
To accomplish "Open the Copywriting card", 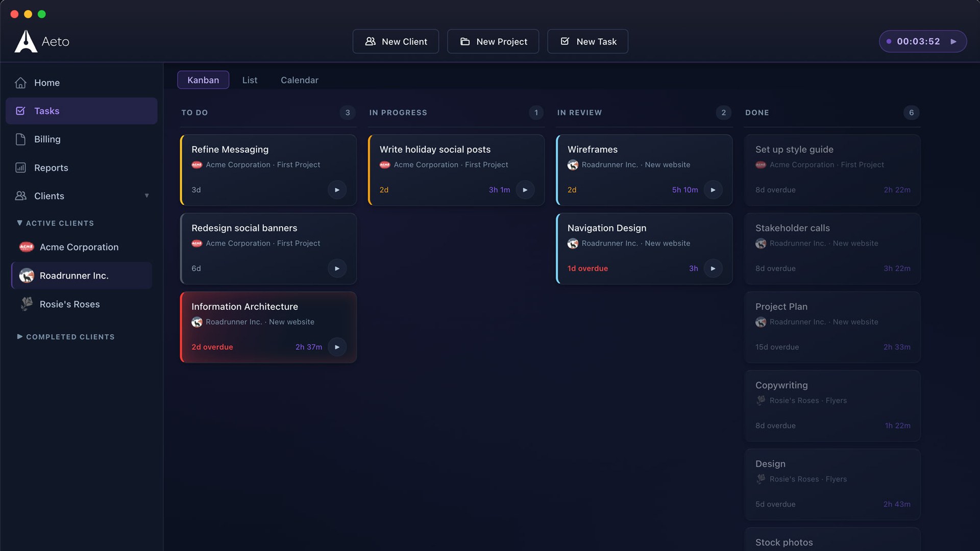I will click(x=832, y=406).
